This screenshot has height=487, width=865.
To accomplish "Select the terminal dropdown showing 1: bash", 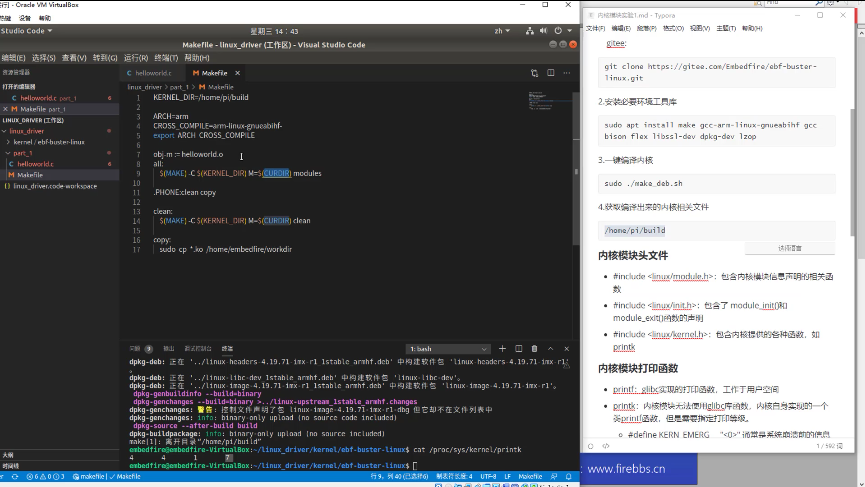I will pos(448,349).
